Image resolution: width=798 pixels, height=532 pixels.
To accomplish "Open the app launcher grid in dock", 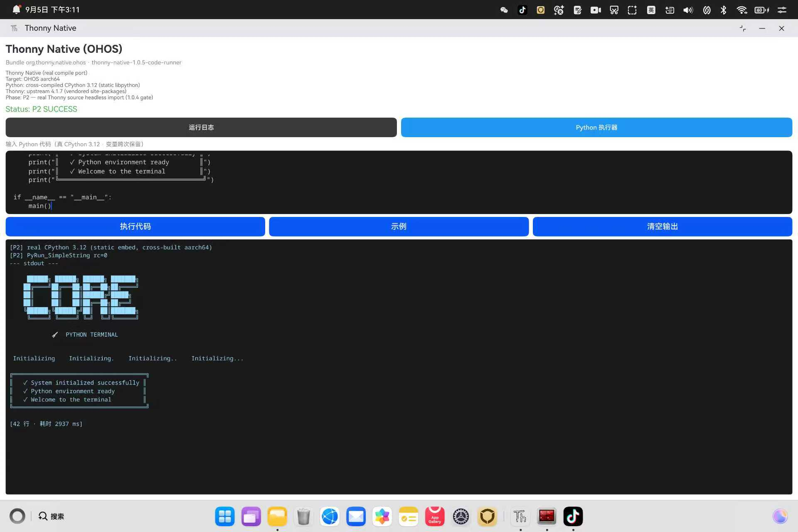I will point(225,516).
